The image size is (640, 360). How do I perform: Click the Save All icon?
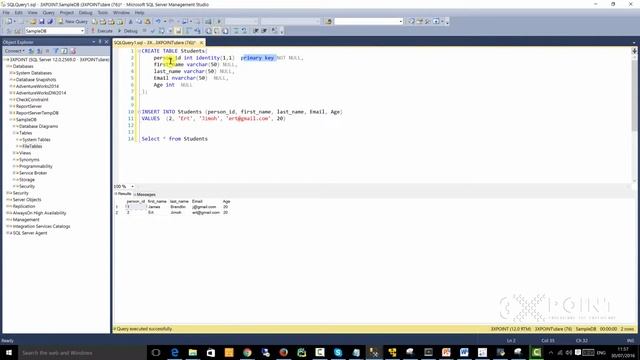[x=50, y=21]
